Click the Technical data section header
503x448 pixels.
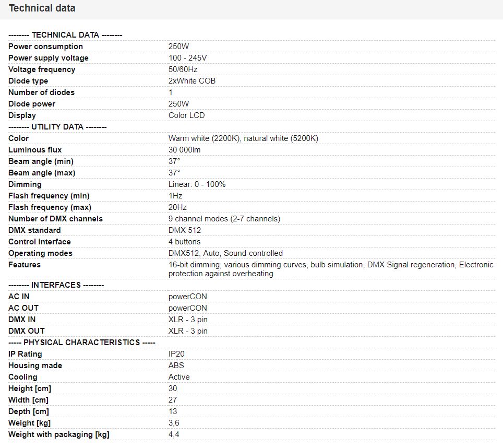pos(42,8)
